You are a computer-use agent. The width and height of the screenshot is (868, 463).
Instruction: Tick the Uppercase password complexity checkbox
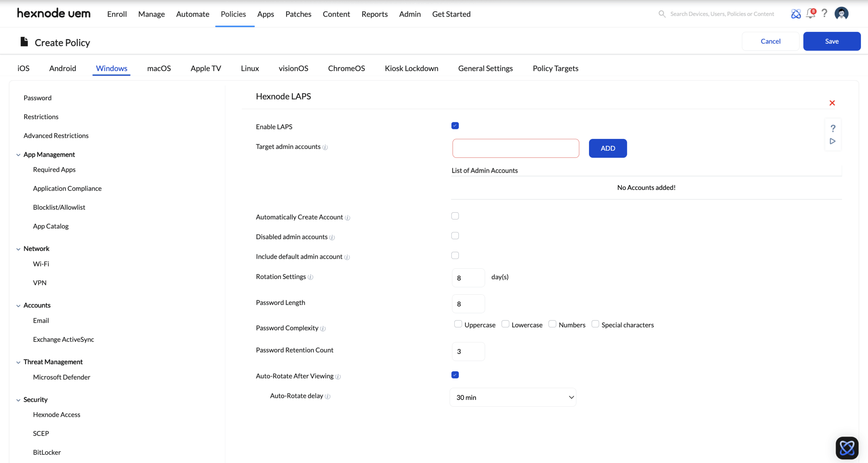[x=458, y=324]
